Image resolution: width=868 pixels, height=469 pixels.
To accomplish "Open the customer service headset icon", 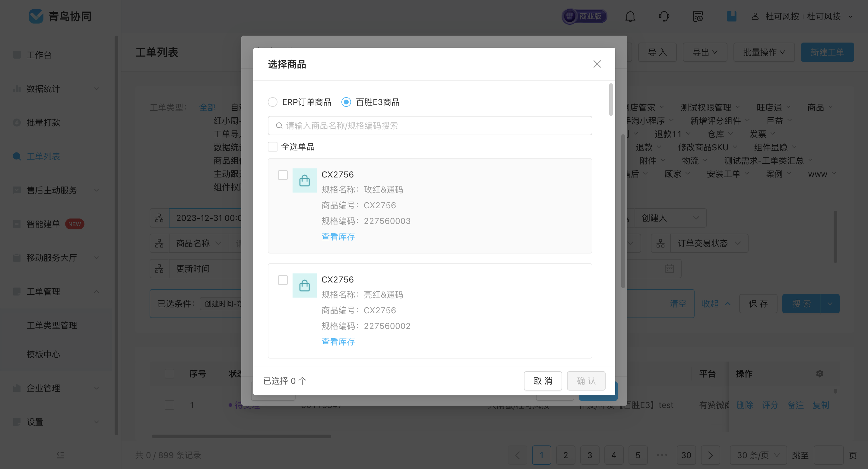I will [664, 16].
